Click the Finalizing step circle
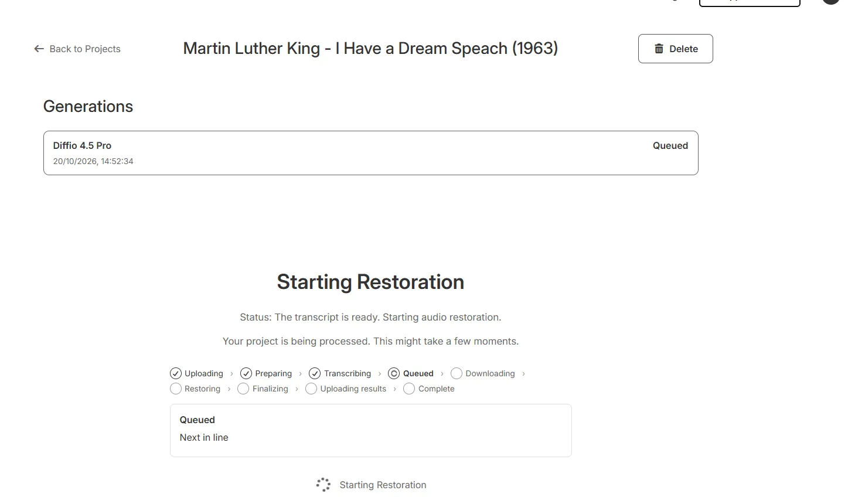The image size is (848, 504). 243,389
